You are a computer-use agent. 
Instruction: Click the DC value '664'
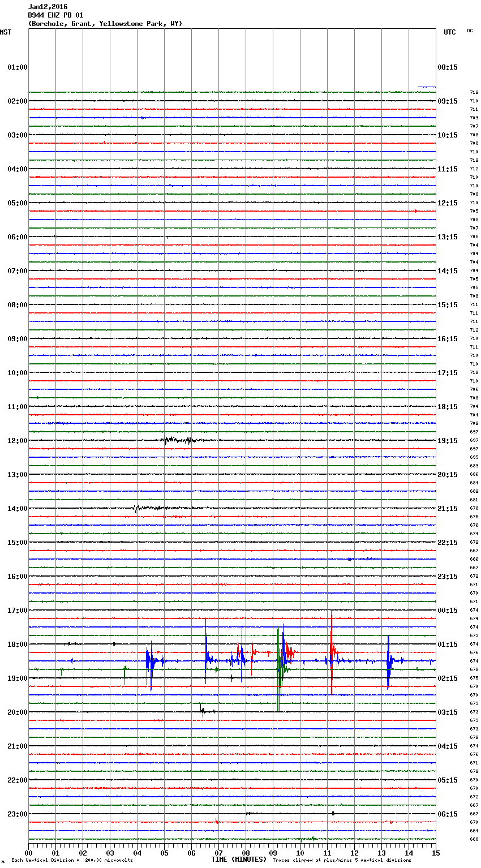point(474,831)
